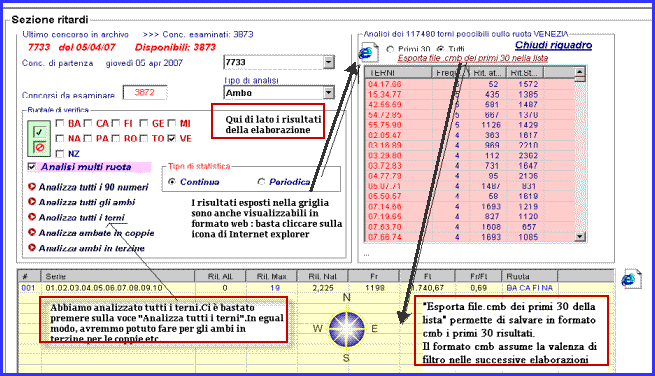The height and width of the screenshot is (376, 655).
Task: Open the concorso 7733 dropdown
Action: pyautogui.click(x=329, y=62)
